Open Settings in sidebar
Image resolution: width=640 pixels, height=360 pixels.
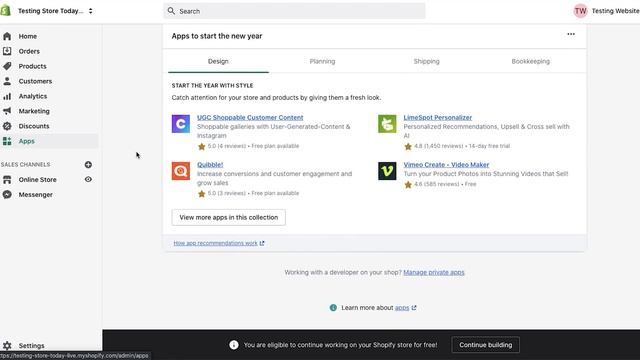(x=31, y=346)
